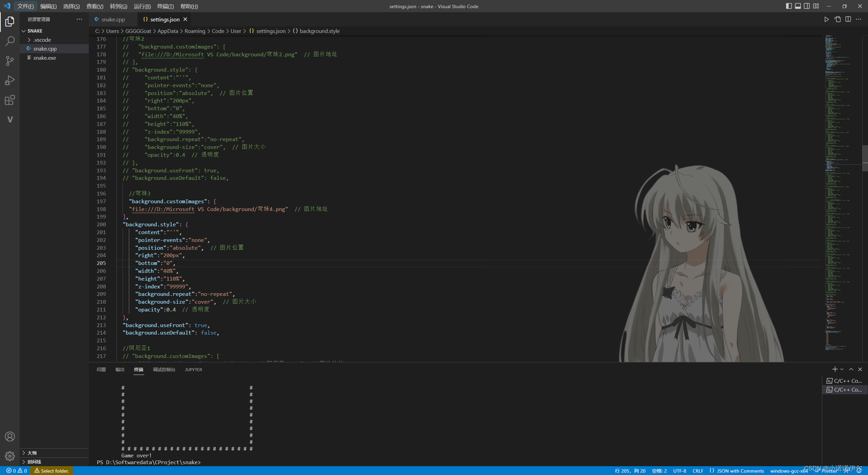868x475 pixels.
Task: Click the Run Code play icon
Action: pos(826,19)
